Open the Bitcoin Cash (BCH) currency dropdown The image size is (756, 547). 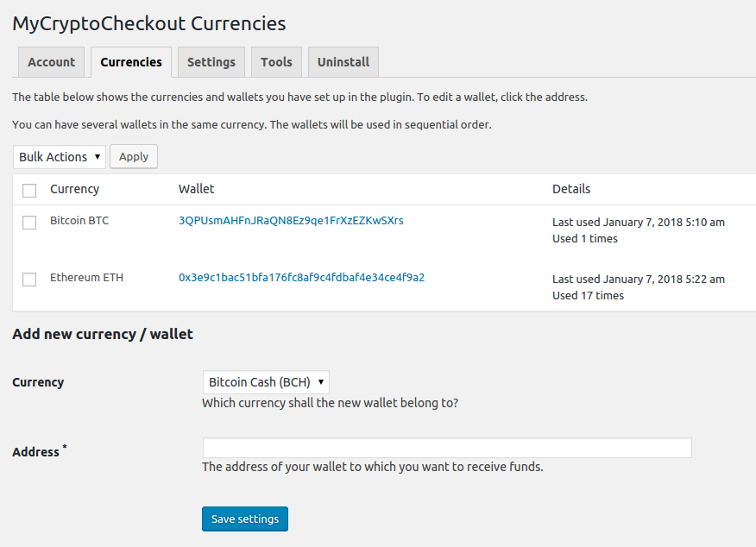(x=266, y=382)
